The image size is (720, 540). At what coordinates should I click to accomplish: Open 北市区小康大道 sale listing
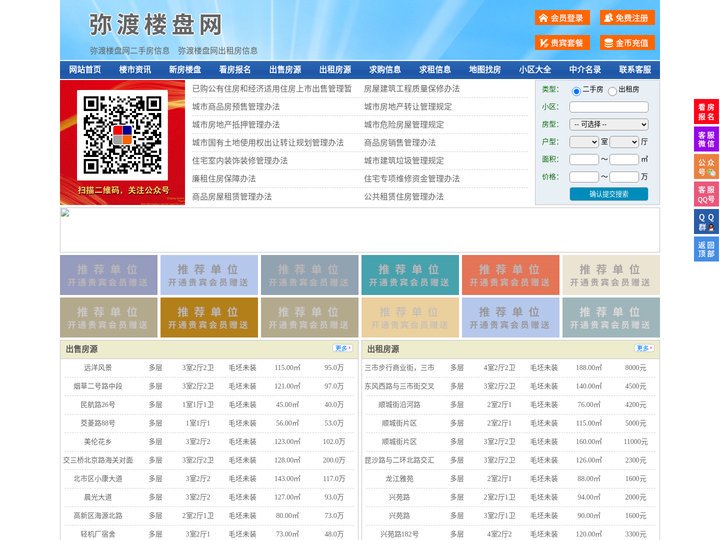click(98, 478)
